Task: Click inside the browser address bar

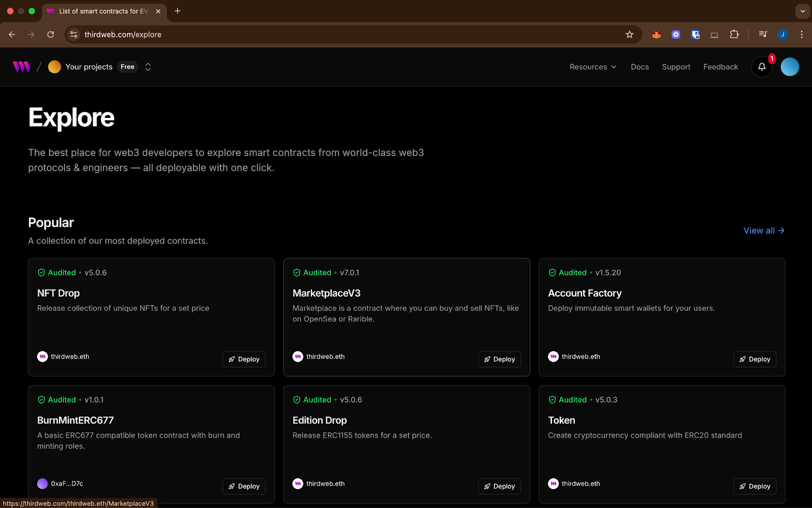Action: pyautogui.click(x=304, y=35)
